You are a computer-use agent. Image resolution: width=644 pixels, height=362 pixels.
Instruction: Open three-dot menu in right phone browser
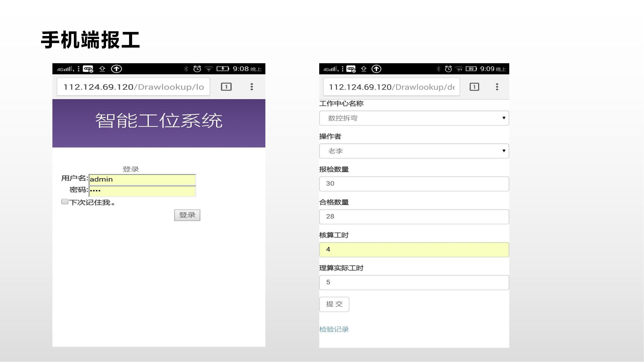click(x=497, y=87)
